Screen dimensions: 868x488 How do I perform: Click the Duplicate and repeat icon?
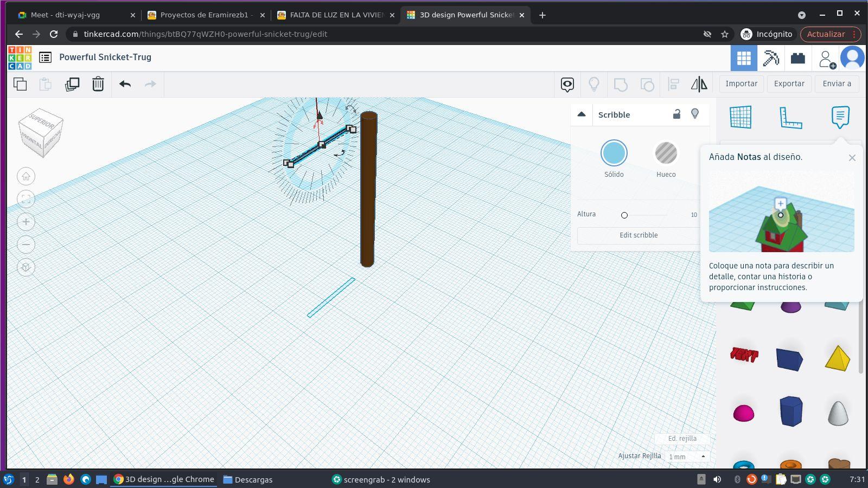[72, 84]
